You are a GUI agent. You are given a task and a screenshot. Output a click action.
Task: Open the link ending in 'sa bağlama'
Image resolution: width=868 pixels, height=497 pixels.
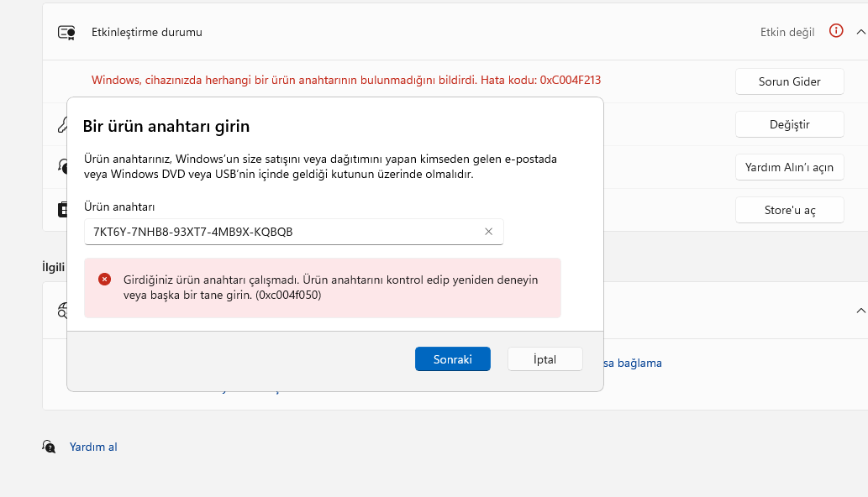(632, 364)
